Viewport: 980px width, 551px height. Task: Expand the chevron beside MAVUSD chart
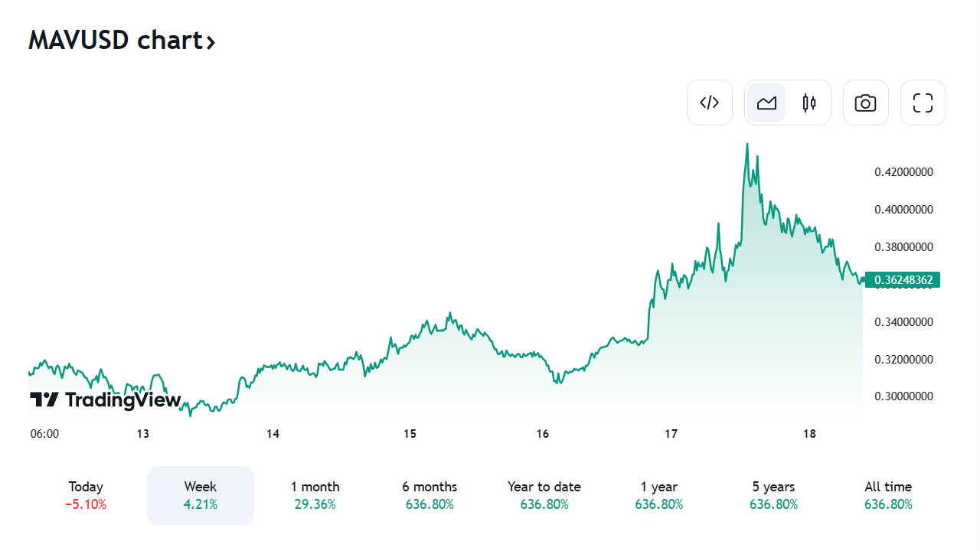[211, 41]
